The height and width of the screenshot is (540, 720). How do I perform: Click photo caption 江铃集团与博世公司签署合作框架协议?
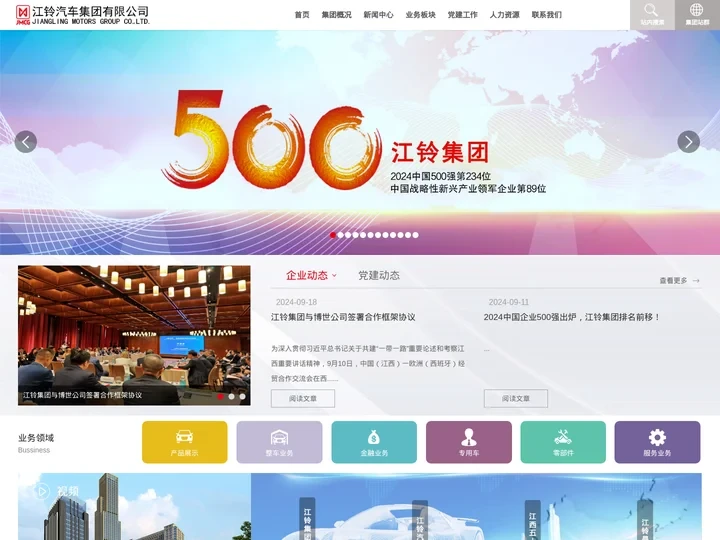tap(82, 395)
